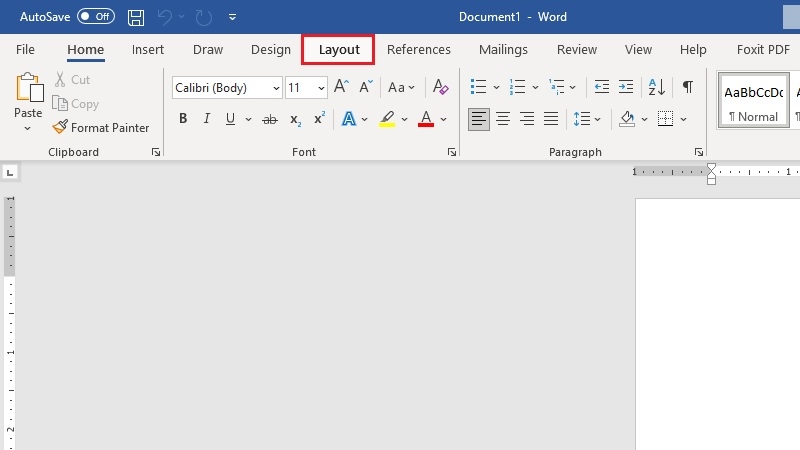Click the Increase Indent icon
Image resolution: width=800 pixels, height=450 pixels.
tap(626, 87)
